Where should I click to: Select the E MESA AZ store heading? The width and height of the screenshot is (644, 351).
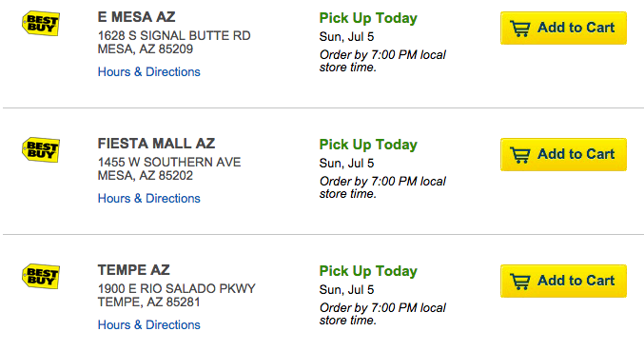[x=136, y=17]
